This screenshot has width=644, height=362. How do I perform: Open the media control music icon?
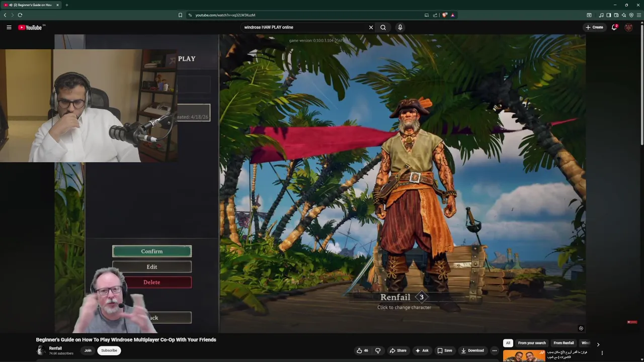[x=601, y=15]
